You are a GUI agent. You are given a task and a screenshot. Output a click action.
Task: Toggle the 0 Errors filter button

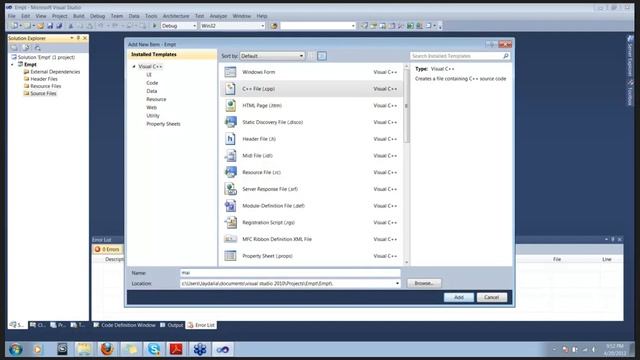(x=107, y=249)
